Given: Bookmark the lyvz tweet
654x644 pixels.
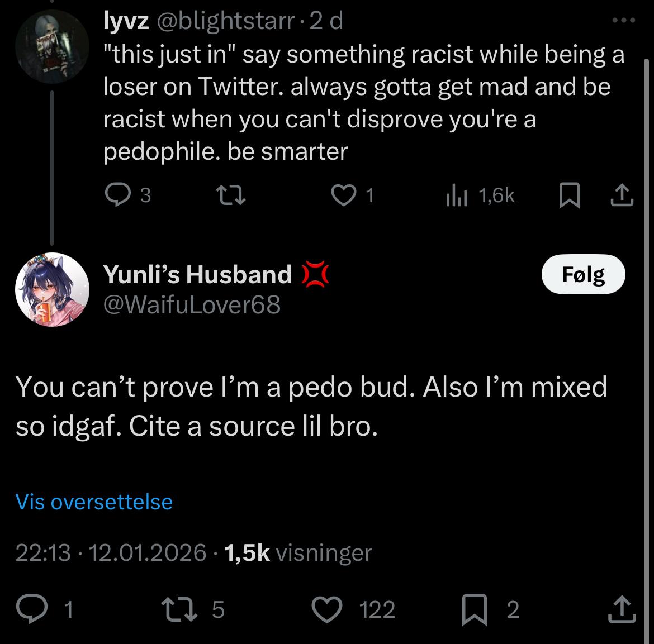Looking at the screenshot, I should pos(568,195).
